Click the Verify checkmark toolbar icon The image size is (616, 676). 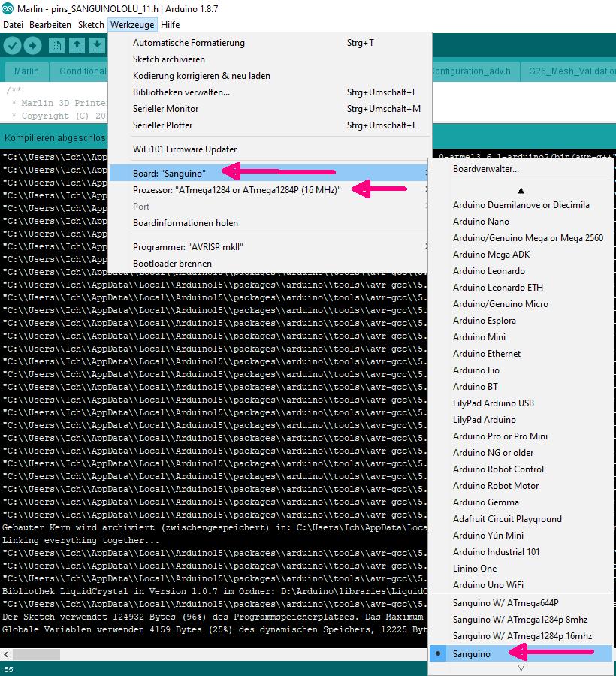click(13, 45)
